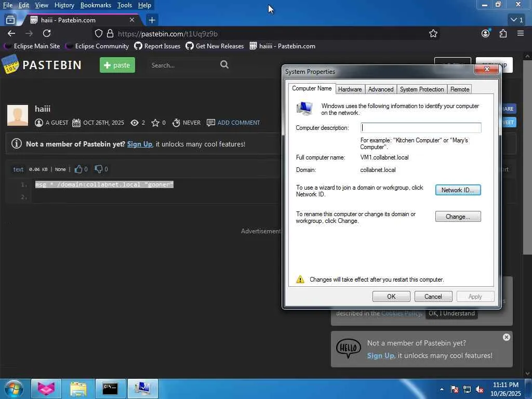Click the Computer description field

click(421, 128)
